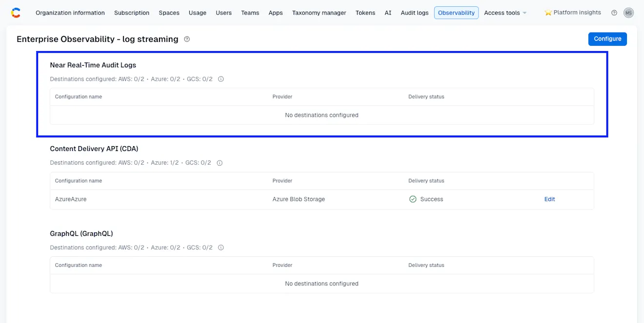Switch to the Spaces tab

(169, 13)
